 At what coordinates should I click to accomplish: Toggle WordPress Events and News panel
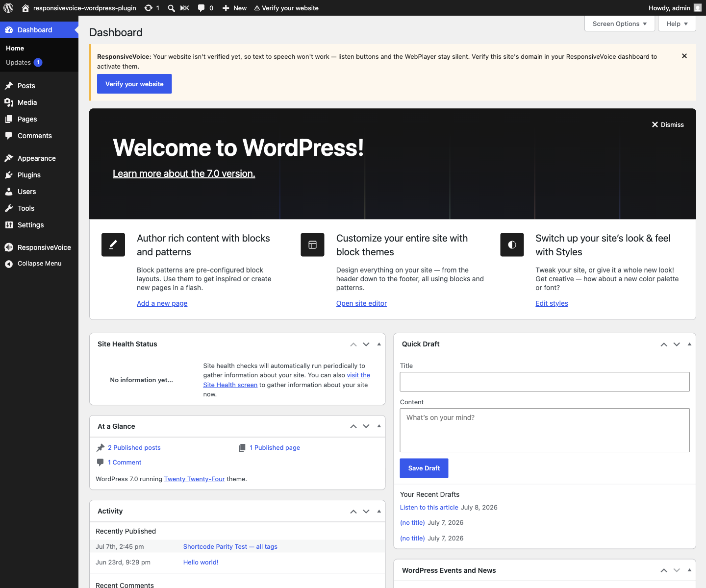tap(689, 570)
